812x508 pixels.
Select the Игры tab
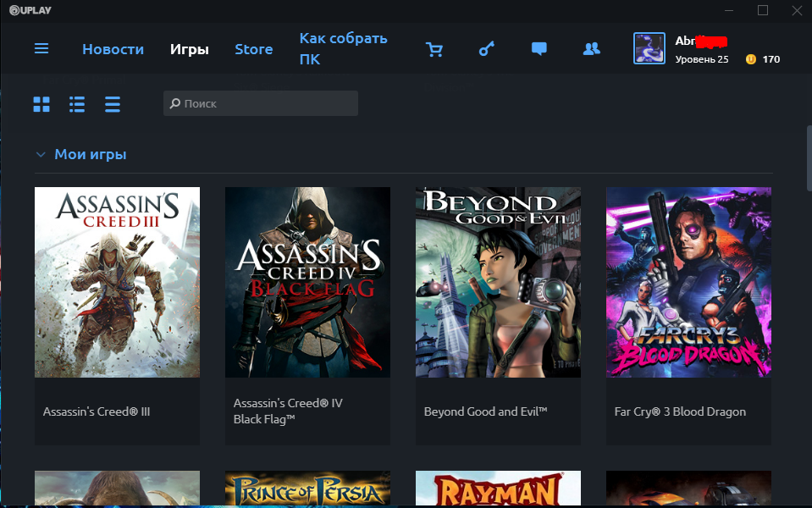pyautogui.click(x=190, y=49)
